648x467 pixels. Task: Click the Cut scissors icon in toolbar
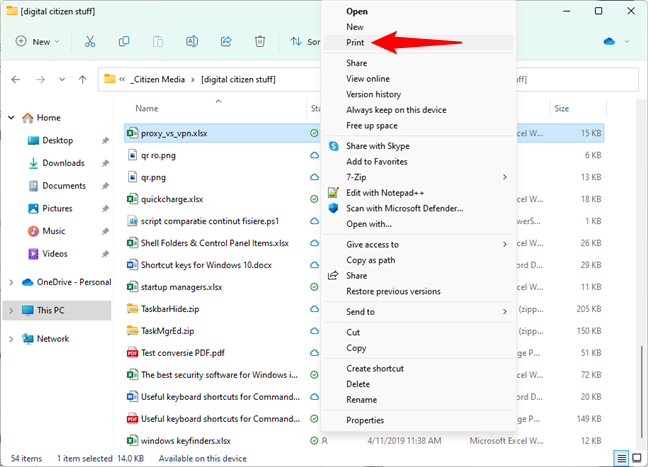(90, 42)
